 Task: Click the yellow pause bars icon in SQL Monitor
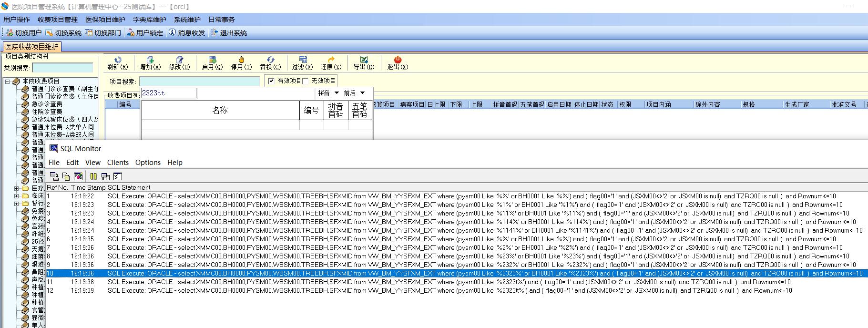(93, 176)
